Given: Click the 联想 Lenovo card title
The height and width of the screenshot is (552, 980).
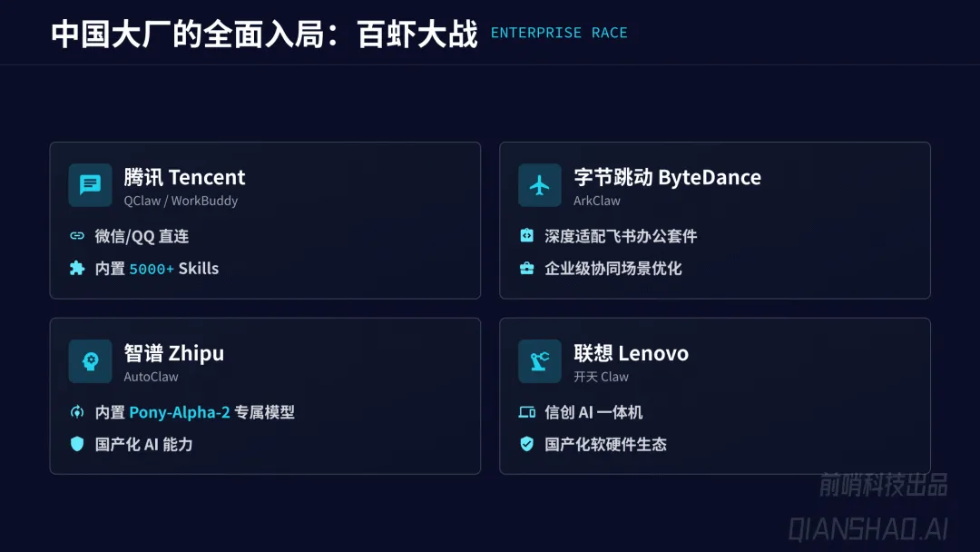Looking at the screenshot, I should pos(631,353).
